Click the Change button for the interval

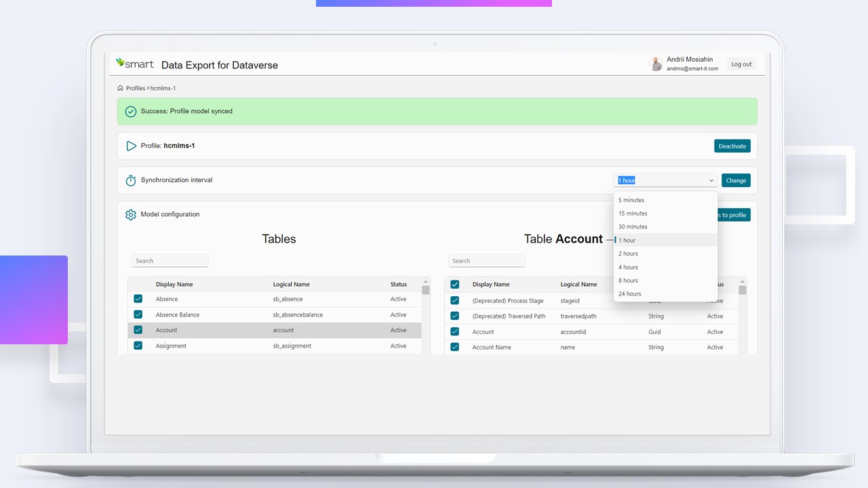tap(736, 180)
